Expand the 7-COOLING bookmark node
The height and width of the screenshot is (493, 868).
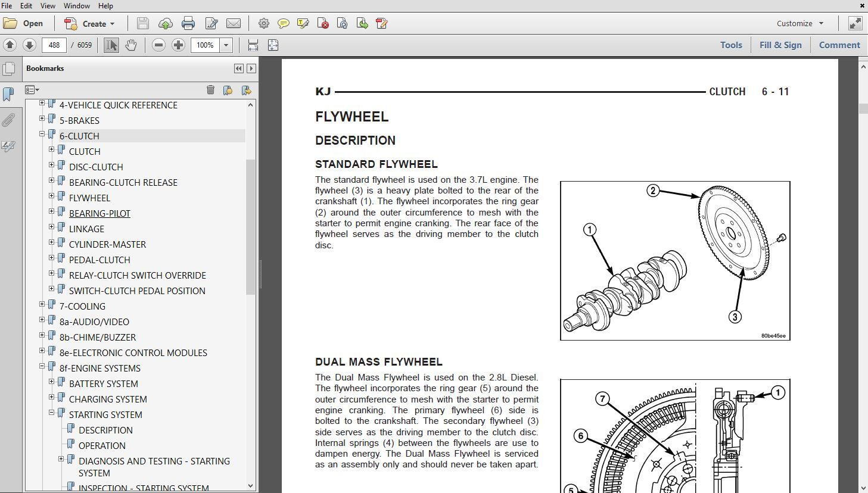(42, 305)
